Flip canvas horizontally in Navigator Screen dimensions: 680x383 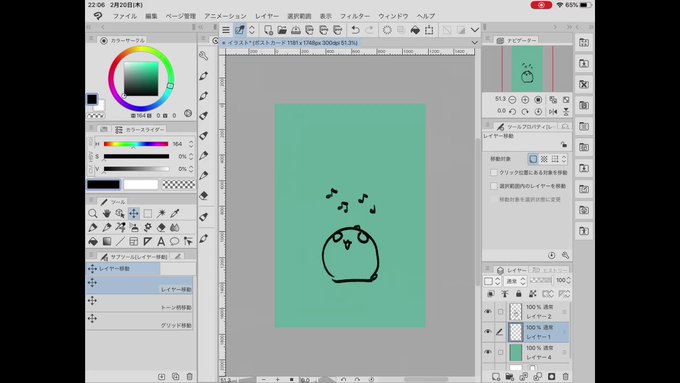[x=553, y=111]
